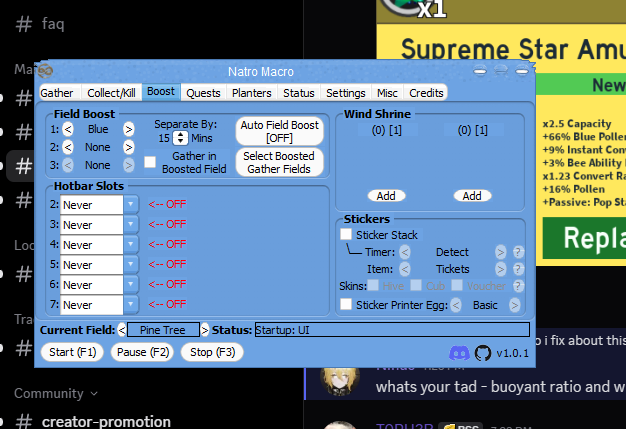This screenshot has width=626, height=429.
Task: Click Replace button on Supreme Star Amulet
Action: click(584, 238)
